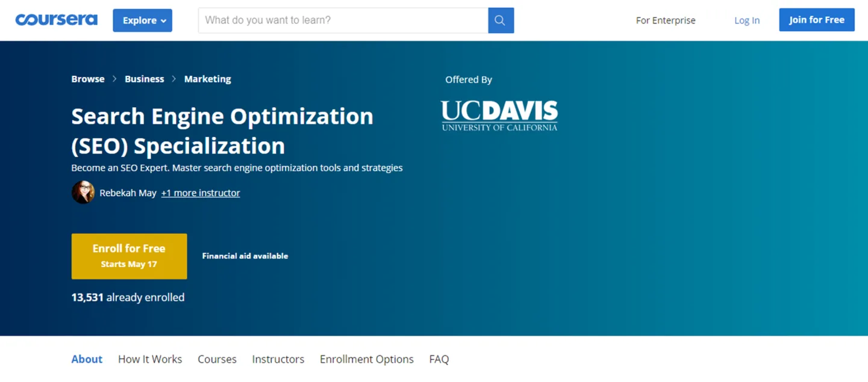Image resolution: width=868 pixels, height=382 pixels.
Task: Open the Marketing breadcrumb link
Action: [207, 79]
